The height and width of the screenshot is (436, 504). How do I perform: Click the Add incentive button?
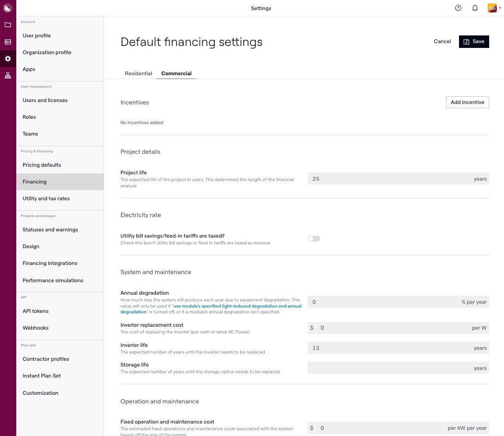467,102
